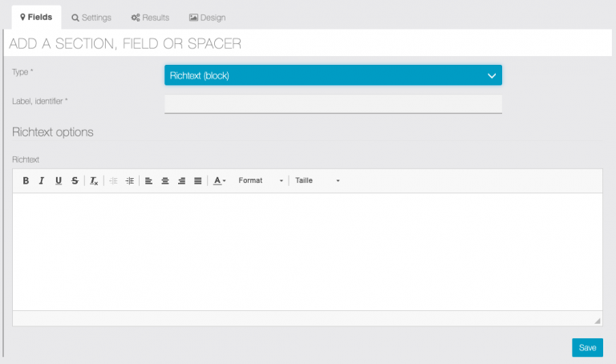The width and height of the screenshot is (616, 364).
Task: Toggle italic formatting in the editor
Action: (42, 181)
